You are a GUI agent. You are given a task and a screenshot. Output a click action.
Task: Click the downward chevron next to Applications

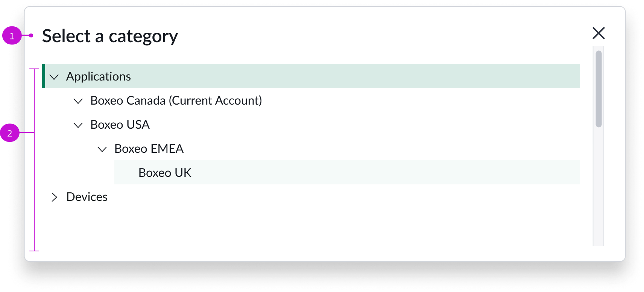[x=54, y=77]
